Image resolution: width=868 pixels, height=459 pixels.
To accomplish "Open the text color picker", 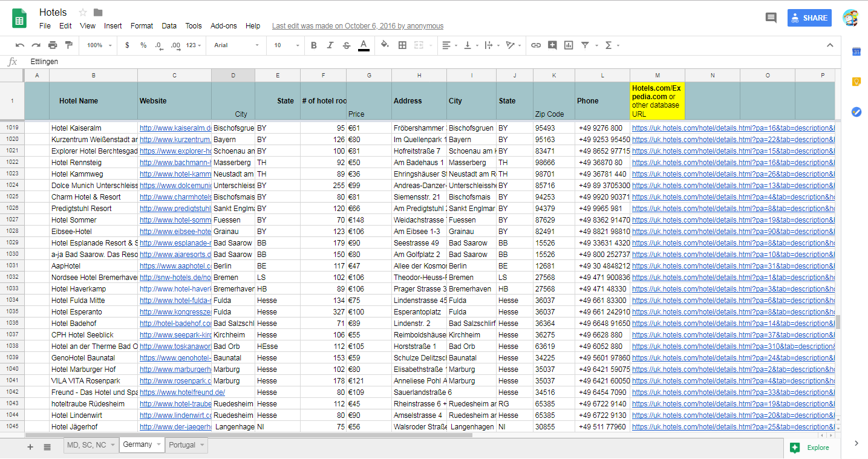I will [x=364, y=45].
